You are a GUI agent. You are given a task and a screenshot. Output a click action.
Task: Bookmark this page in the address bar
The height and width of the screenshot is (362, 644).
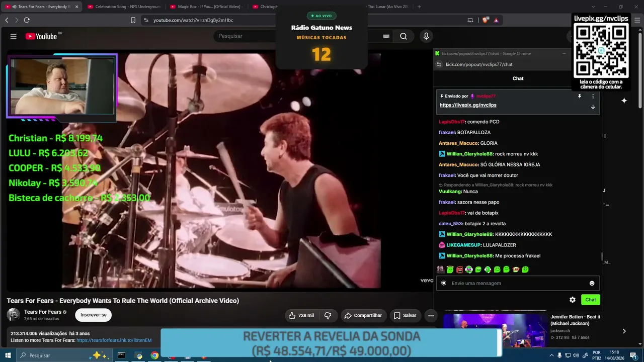point(133,20)
